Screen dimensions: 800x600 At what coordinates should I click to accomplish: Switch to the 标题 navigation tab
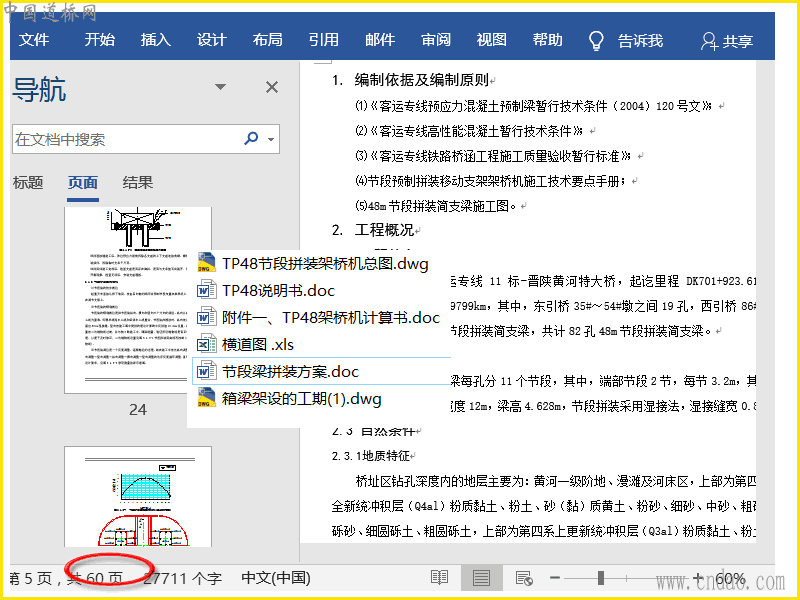click(x=28, y=182)
